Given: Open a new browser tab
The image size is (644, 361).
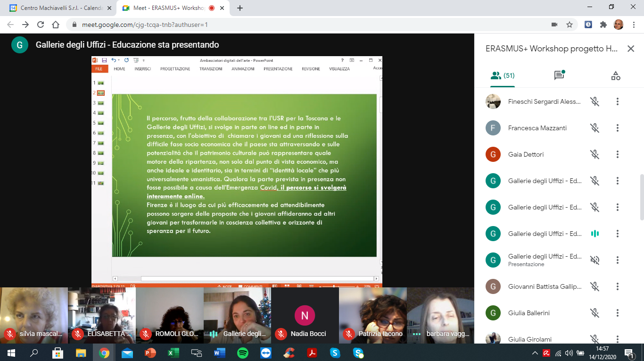Looking at the screenshot, I should [x=240, y=8].
